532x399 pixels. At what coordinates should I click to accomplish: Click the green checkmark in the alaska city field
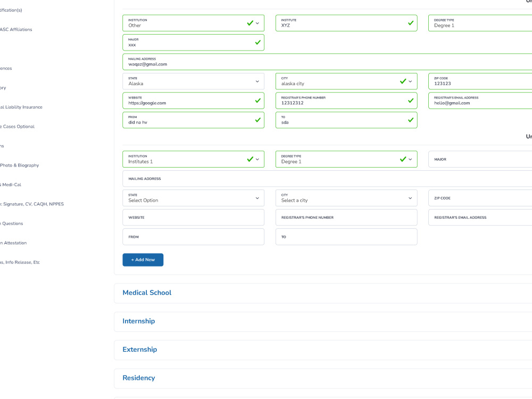pos(403,81)
